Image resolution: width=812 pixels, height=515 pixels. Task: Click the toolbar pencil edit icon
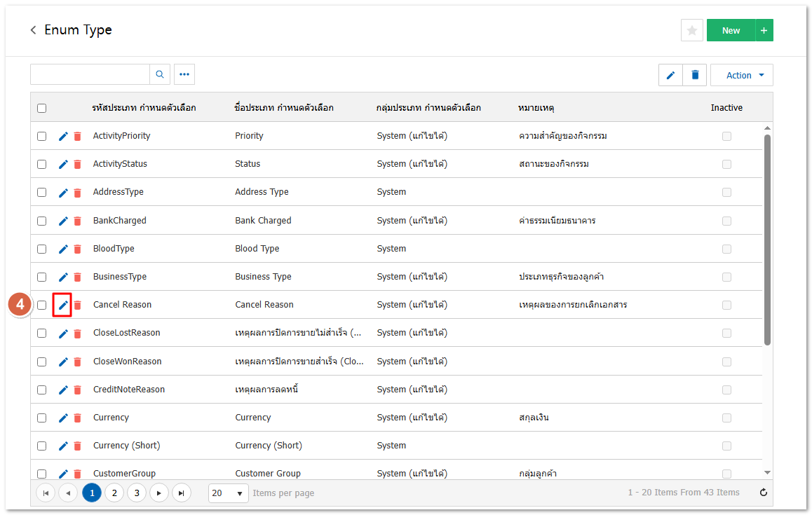pyautogui.click(x=670, y=75)
